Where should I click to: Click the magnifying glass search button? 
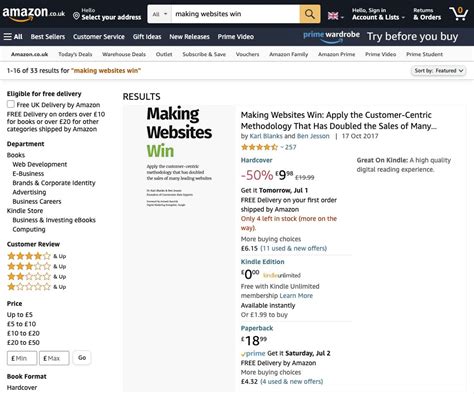click(x=310, y=14)
